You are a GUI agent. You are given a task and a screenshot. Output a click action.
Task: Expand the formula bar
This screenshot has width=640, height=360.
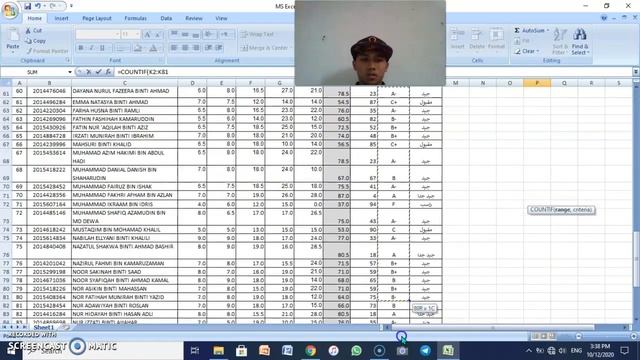tap(636, 72)
